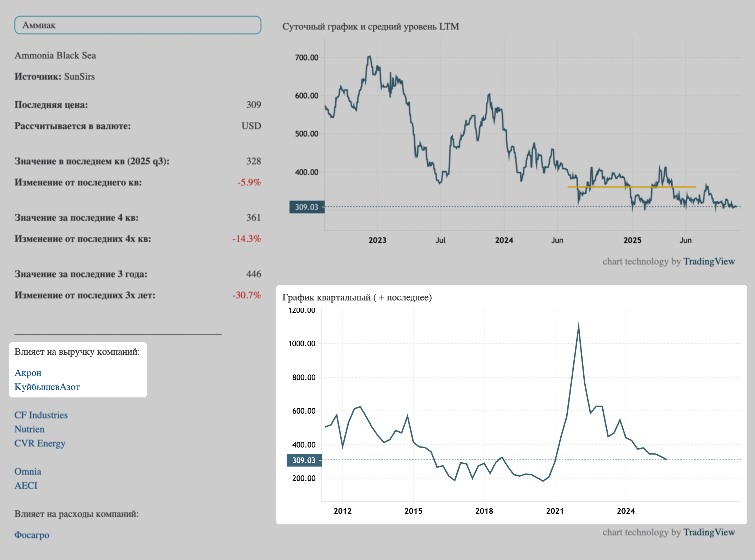Open the AECI company link

26,486
